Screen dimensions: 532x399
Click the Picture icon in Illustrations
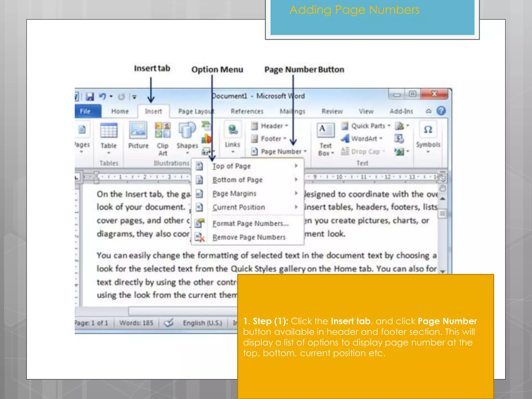coord(138,130)
